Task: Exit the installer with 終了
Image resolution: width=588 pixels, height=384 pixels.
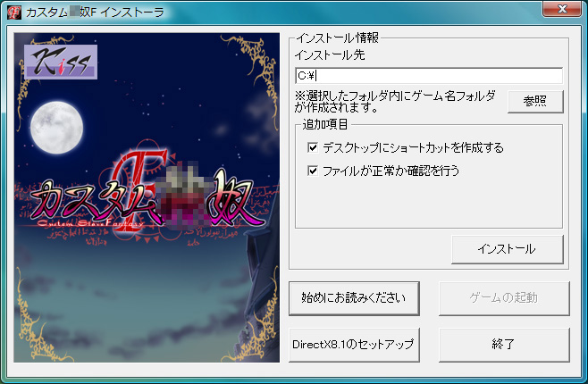Action: coord(504,345)
